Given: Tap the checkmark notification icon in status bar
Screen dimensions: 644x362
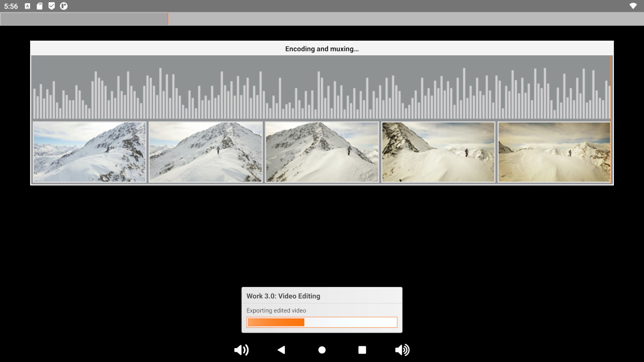Looking at the screenshot, I should [x=52, y=6].
